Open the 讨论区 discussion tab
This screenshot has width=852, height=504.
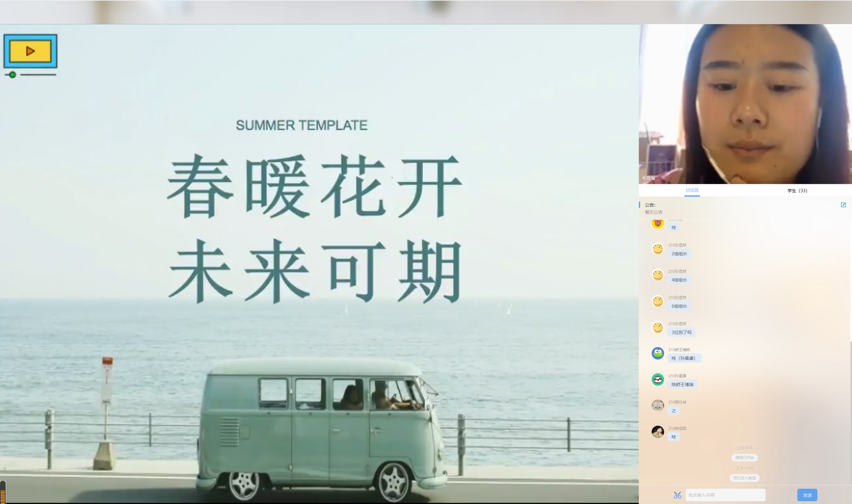point(692,190)
